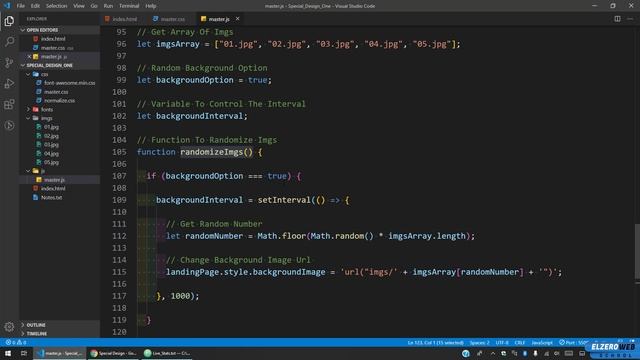This screenshot has height=360, width=640.
Task: Click line number 105 in gutter
Action: 119,152
